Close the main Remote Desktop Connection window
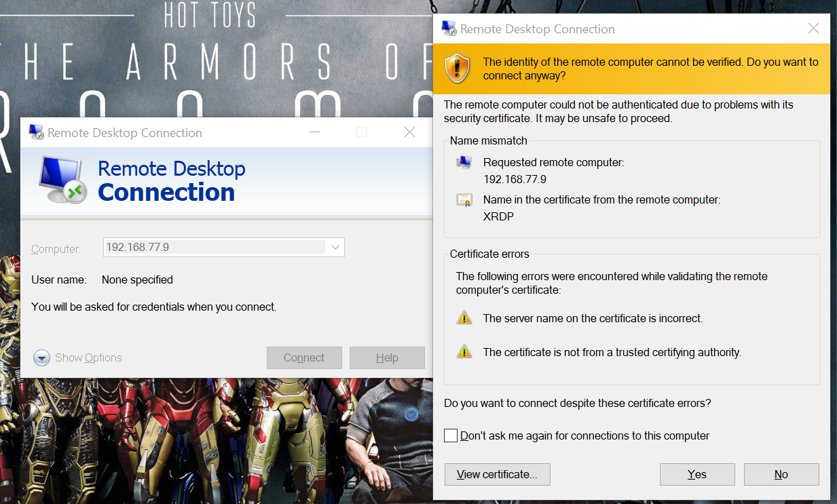The width and height of the screenshot is (837, 504). click(409, 132)
